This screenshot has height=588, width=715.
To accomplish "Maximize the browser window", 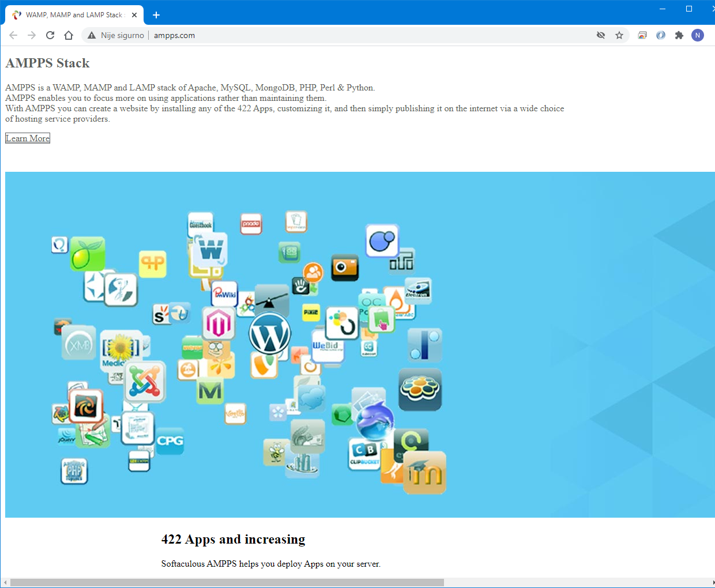I will (x=688, y=9).
